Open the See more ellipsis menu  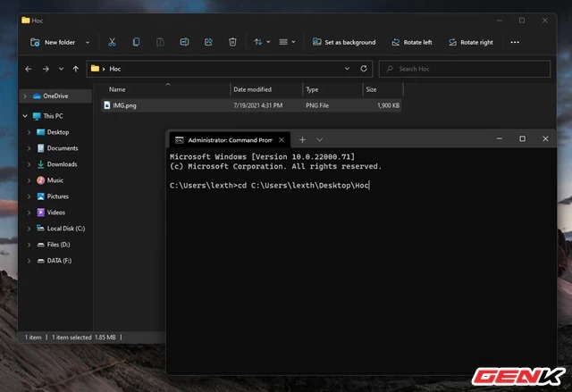[515, 42]
